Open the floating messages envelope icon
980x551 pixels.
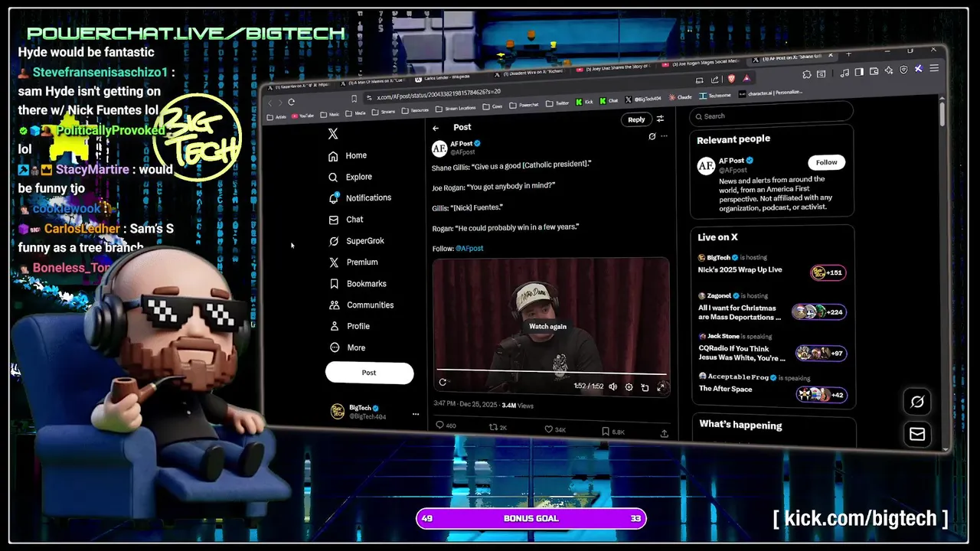coord(916,435)
